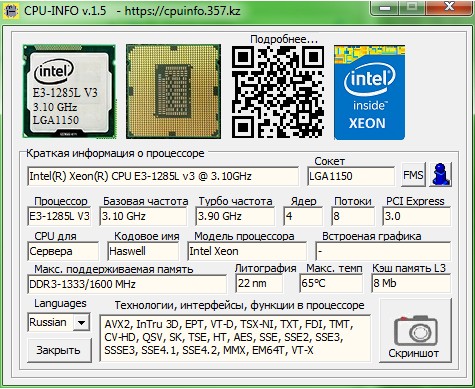Click the Intel E3-1285L V3 CPU front image
475x389 pixels.
point(70,91)
